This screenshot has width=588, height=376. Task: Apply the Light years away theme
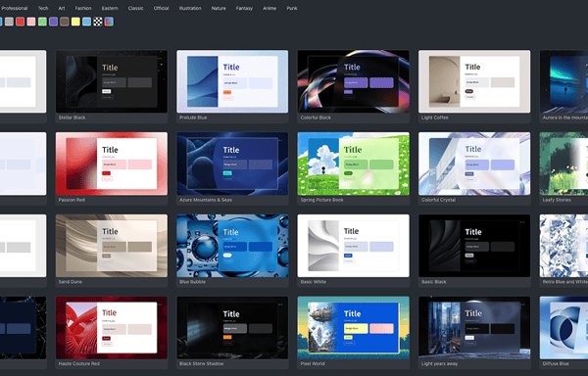(x=474, y=333)
